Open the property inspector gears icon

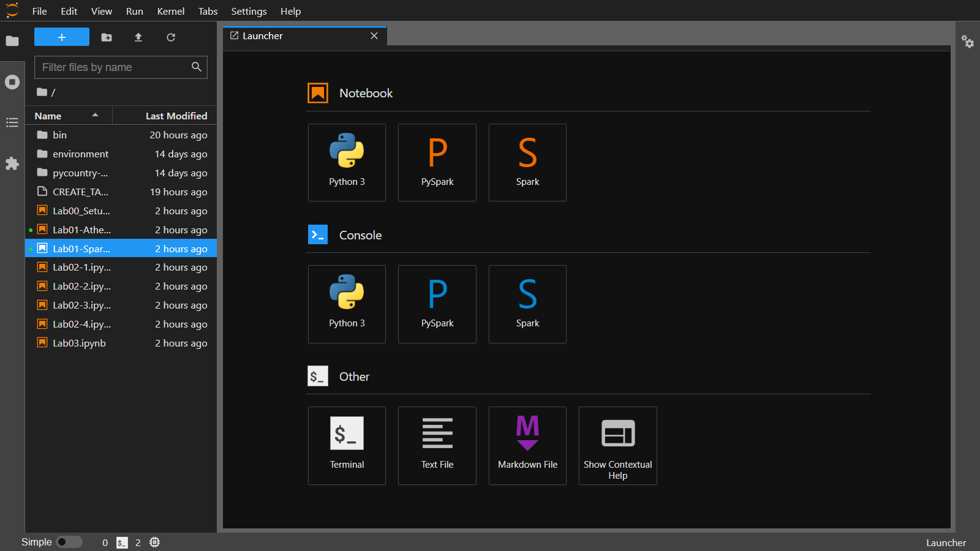[x=968, y=42]
